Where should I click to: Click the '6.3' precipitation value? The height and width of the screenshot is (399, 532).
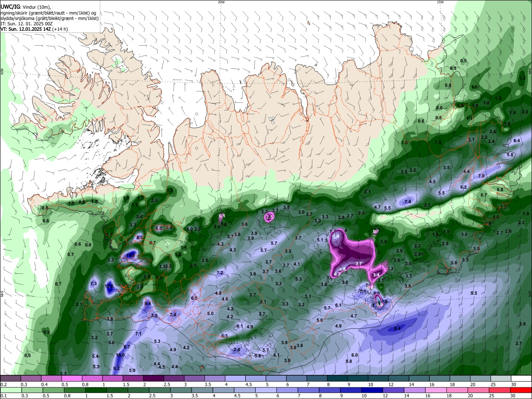click(x=224, y=336)
